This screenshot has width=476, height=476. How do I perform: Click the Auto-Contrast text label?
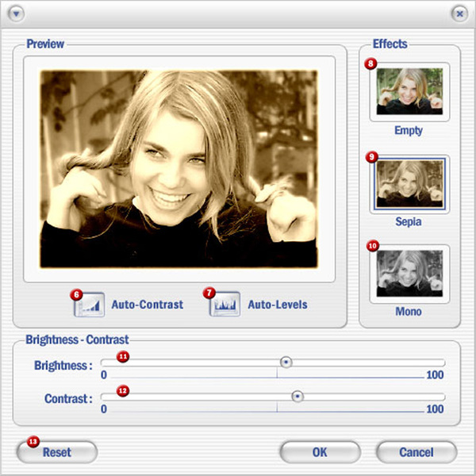[148, 305]
